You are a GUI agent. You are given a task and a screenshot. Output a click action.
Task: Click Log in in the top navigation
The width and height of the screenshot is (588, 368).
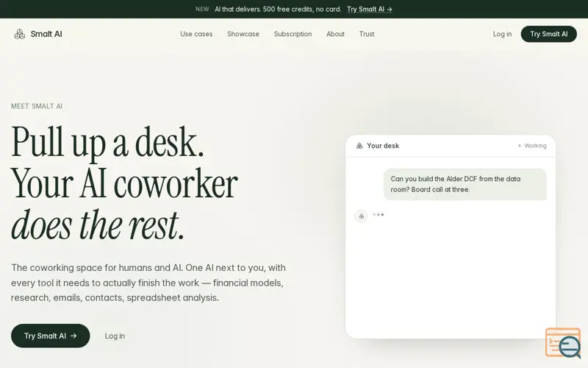pyautogui.click(x=502, y=34)
